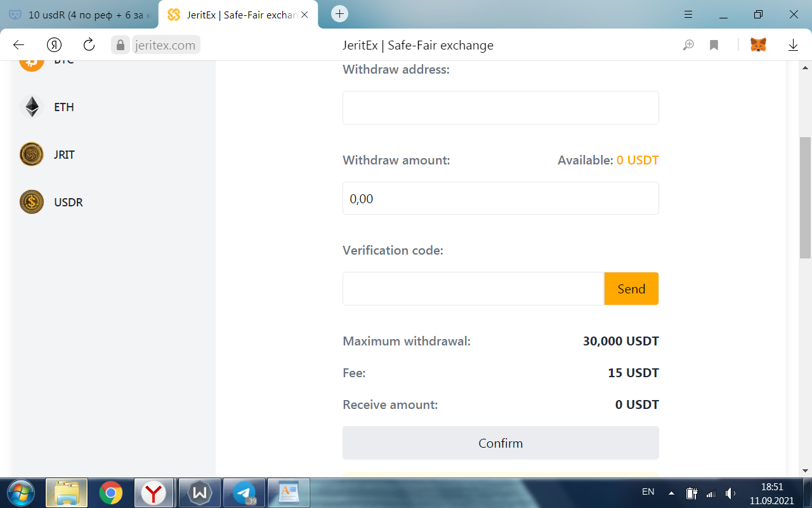This screenshot has width=812, height=508.
Task: Click the 'Verification code:' label
Action: pos(393,251)
